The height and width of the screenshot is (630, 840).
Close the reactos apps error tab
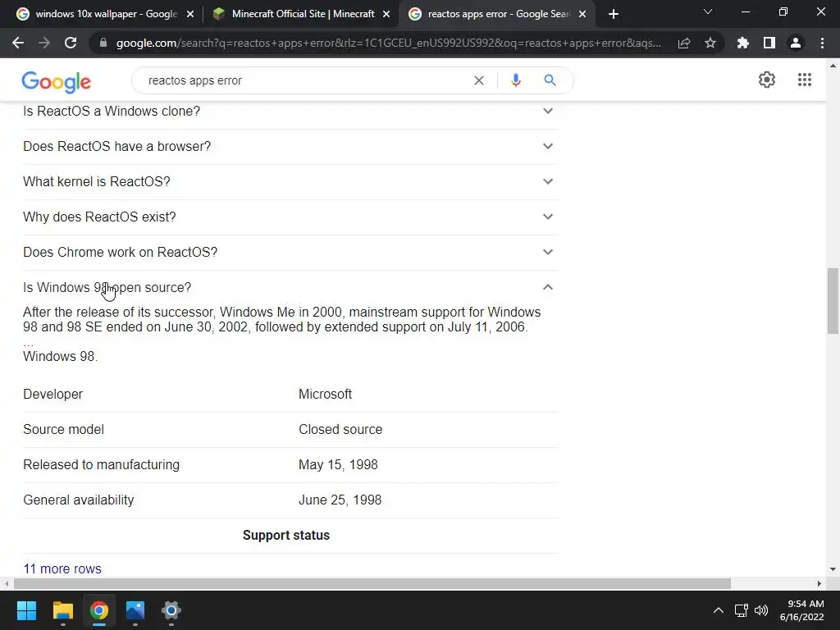[x=582, y=15]
